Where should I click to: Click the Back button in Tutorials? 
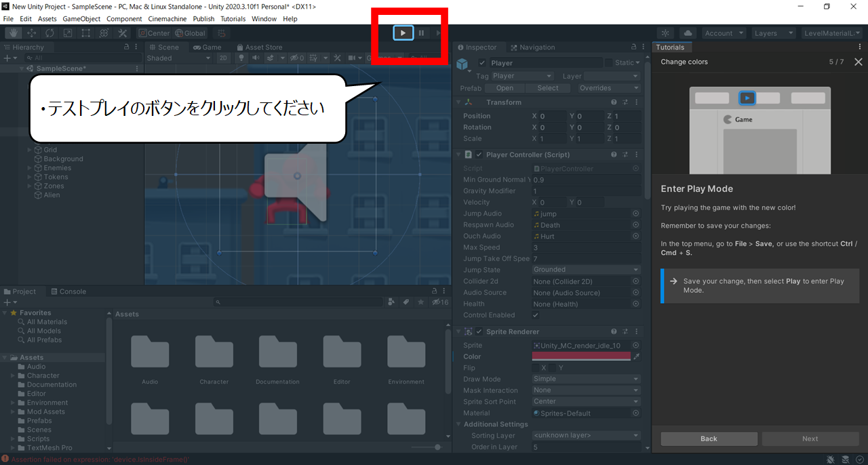[709, 439]
